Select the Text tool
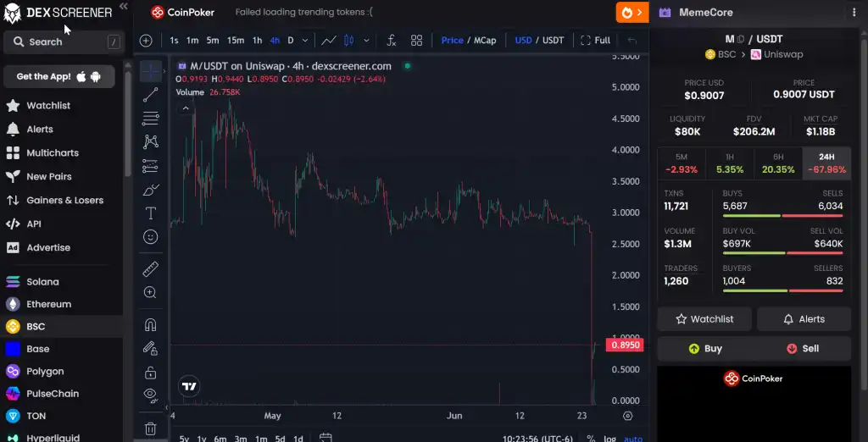This screenshot has width=868, height=442. tap(150, 213)
